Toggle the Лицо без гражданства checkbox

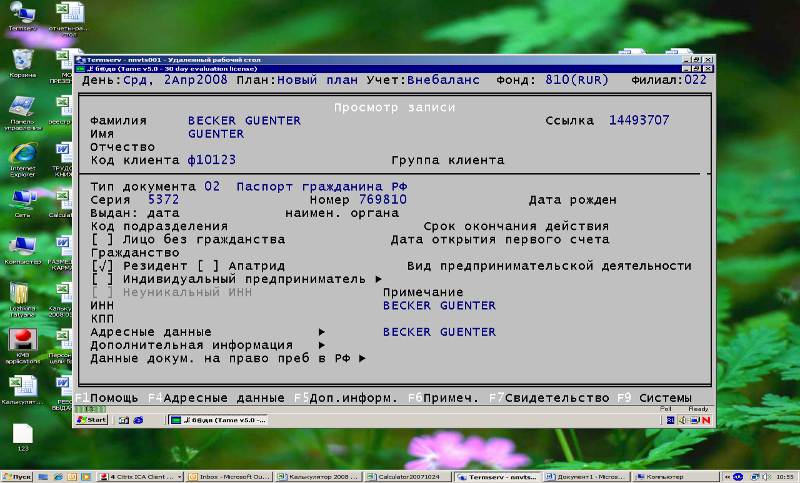(x=102, y=240)
